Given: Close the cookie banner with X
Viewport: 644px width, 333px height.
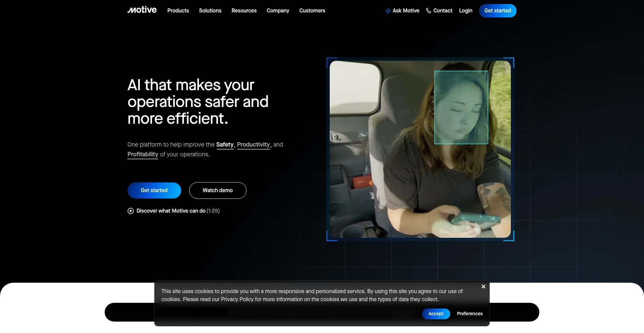Looking at the screenshot, I should pos(483,286).
